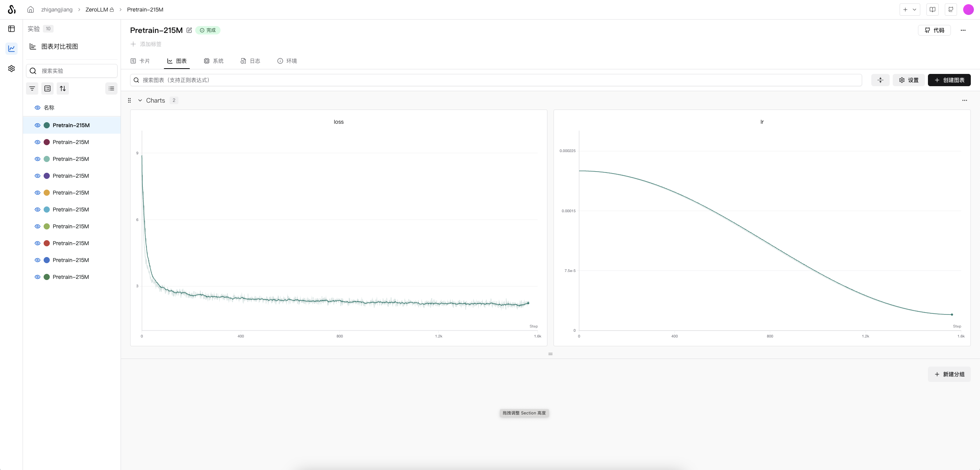Open the docs book icon at top right
The width and height of the screenshot is (980, 470).
(x=933, y=10)
